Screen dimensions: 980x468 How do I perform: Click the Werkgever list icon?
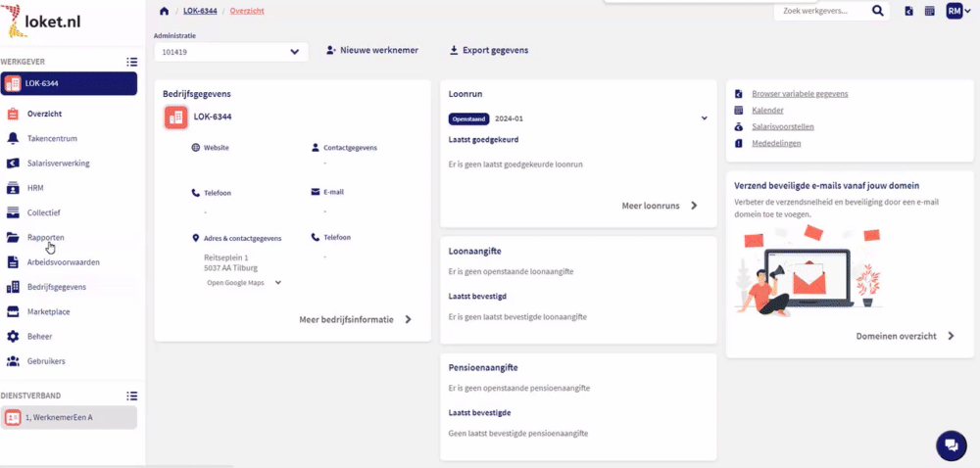[x=131, y=62]
